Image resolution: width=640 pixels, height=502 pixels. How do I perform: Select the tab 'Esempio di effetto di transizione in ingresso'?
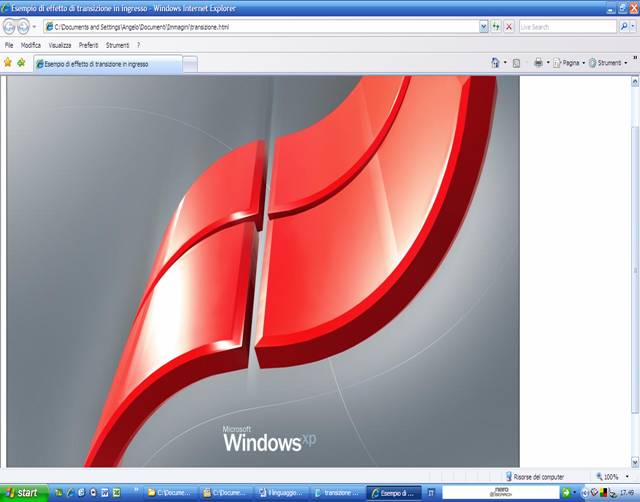pos(108,64)
